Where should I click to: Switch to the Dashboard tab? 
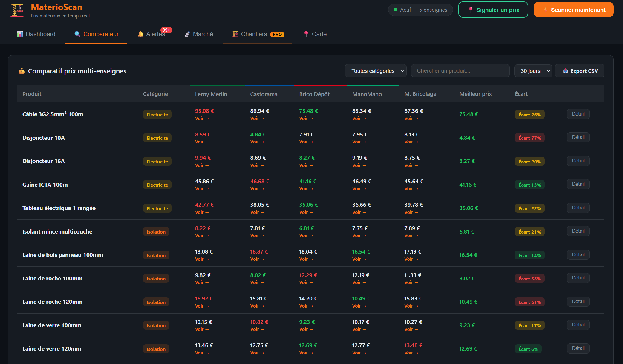pos(36,34)
